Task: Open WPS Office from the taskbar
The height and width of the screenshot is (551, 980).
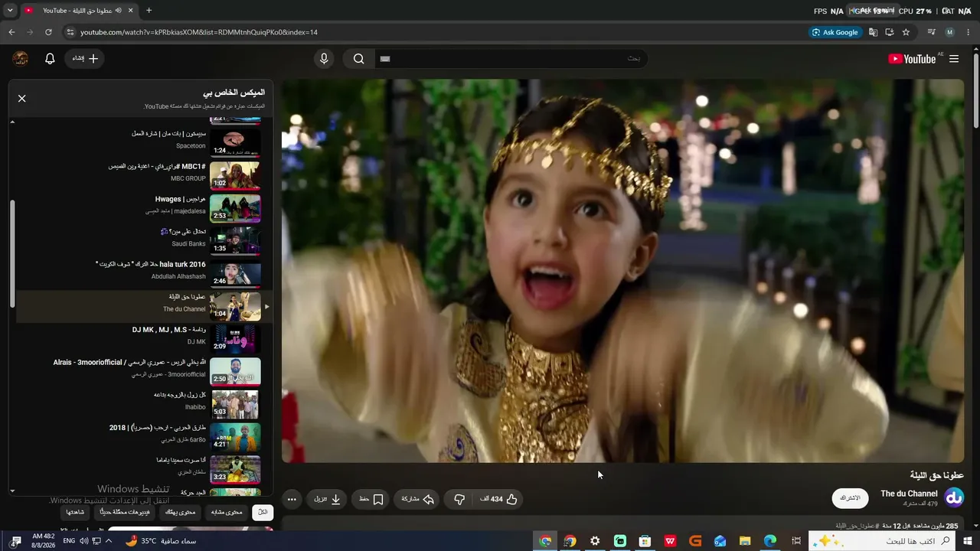Action: 670,541
